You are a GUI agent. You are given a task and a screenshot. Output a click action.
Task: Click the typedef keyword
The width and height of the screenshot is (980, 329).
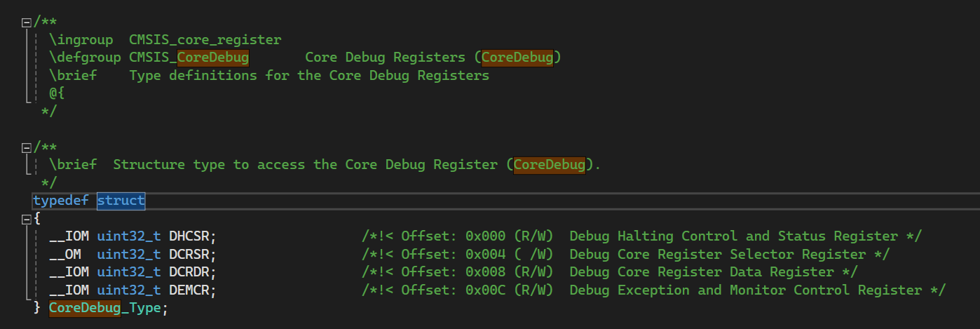[61, 201]
